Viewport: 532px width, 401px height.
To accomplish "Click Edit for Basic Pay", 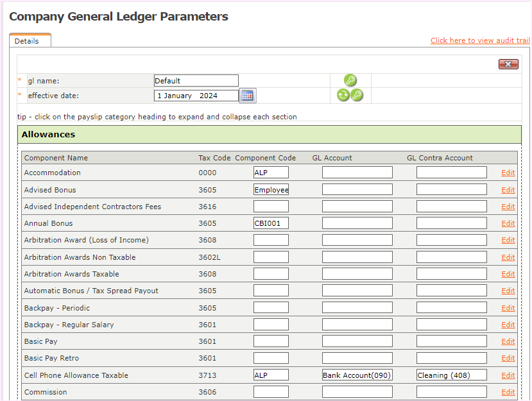I will pyautogui.click(x=508, y=341).
